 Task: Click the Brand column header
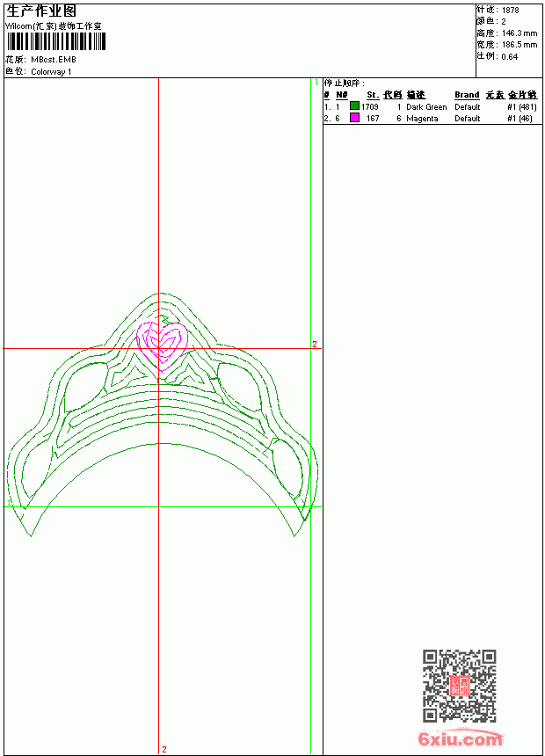click(467, 95)
